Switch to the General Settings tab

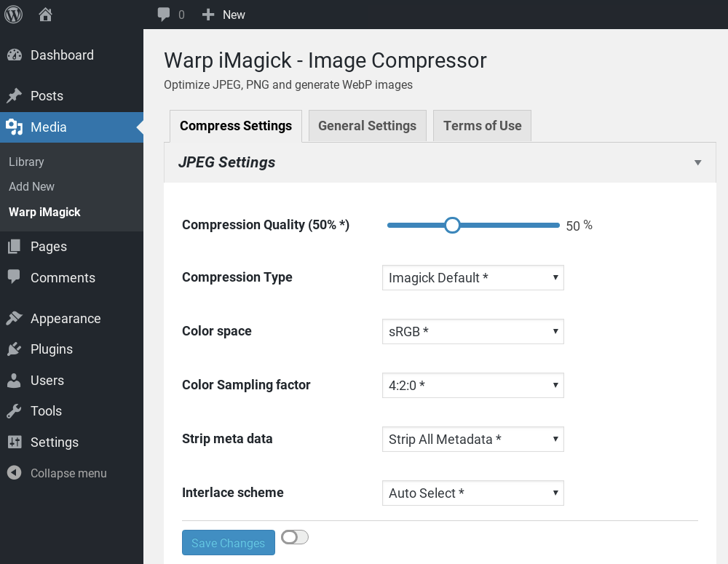[x=367, y=126]
